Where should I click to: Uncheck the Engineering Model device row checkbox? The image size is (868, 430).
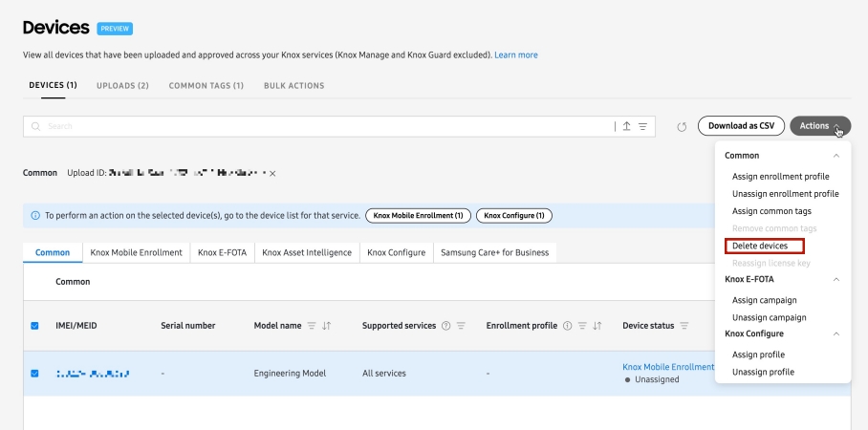click(x=34, y=374)
